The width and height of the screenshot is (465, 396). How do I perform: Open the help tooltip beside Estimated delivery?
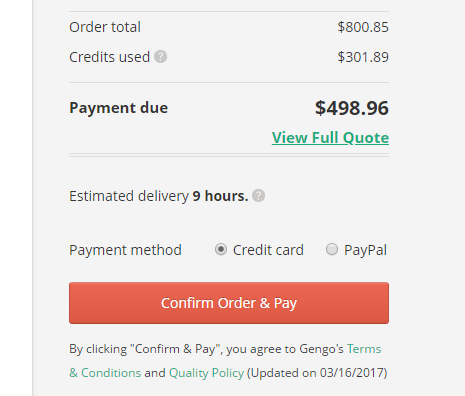click(x=258, y=196)
